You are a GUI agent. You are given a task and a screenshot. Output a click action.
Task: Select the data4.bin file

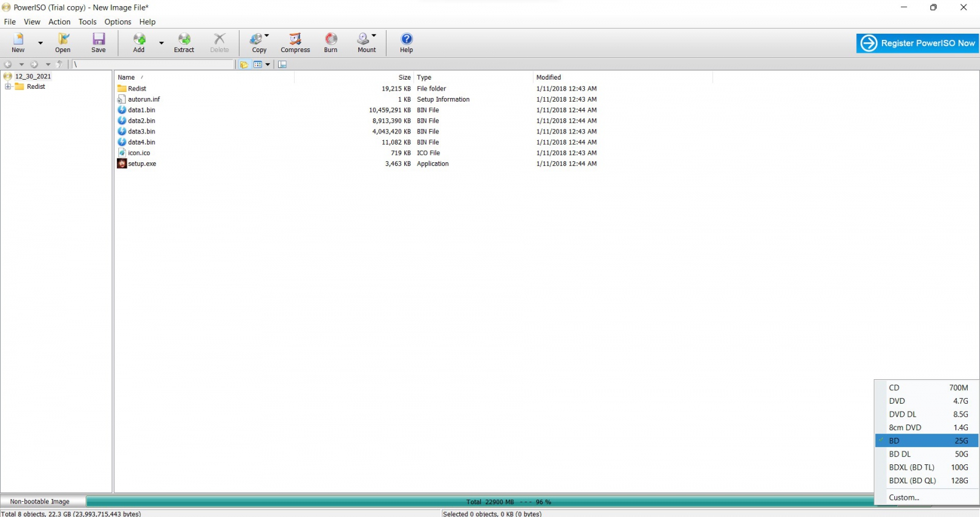(x=141, y=142)
